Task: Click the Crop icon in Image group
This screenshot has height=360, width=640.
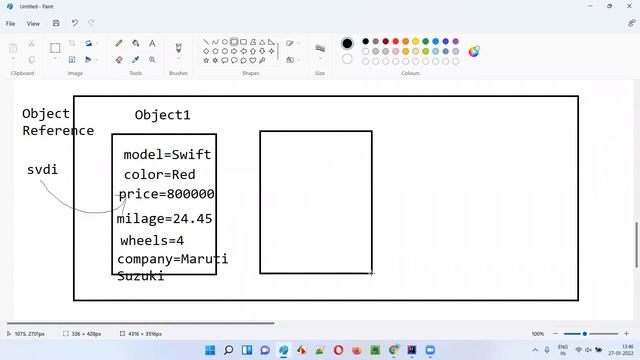Action: (x=72, y=43)
